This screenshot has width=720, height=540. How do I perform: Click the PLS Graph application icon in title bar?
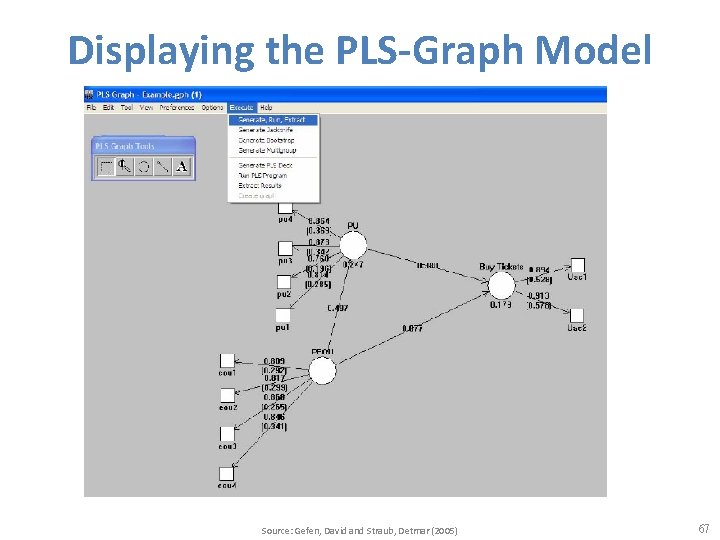click(90, 95)
